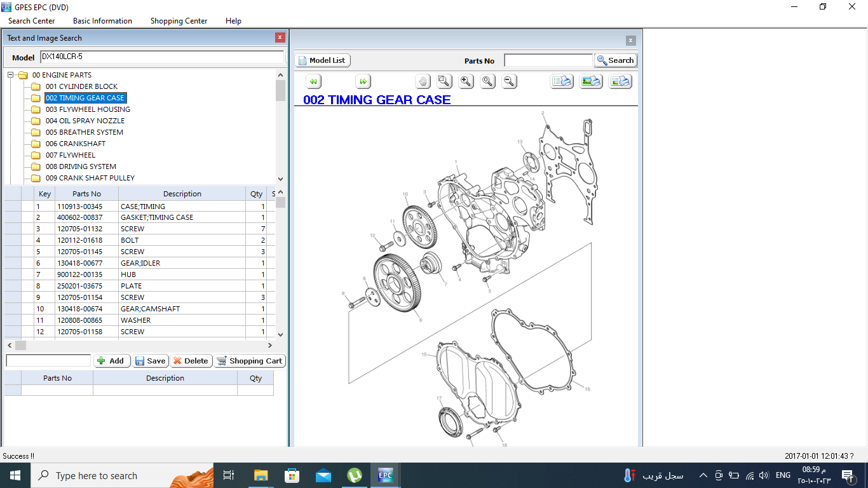
Task: Save the selected parts list
Action: click(151, 361)
